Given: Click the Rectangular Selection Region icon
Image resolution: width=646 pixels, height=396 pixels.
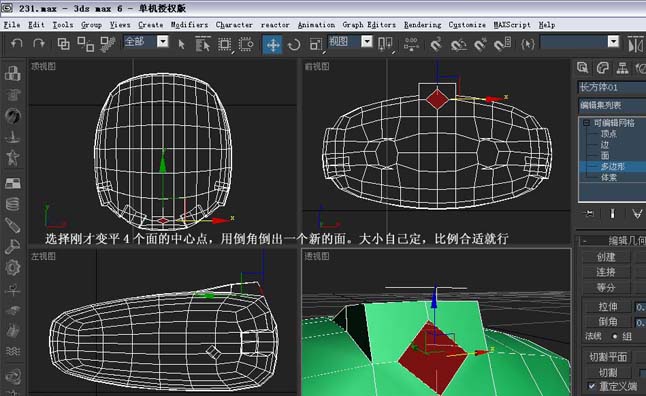Looking at the screenshot, I should point(225,44).
